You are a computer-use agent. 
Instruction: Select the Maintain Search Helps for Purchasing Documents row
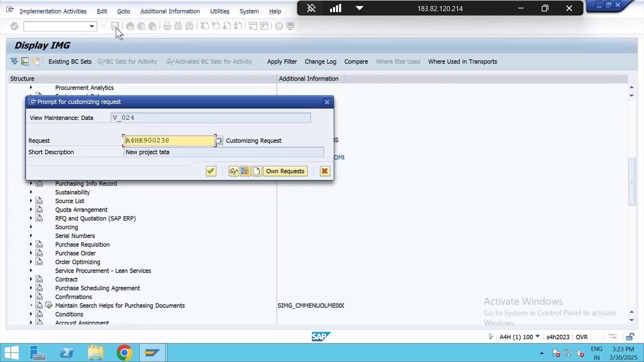[120, 306]
